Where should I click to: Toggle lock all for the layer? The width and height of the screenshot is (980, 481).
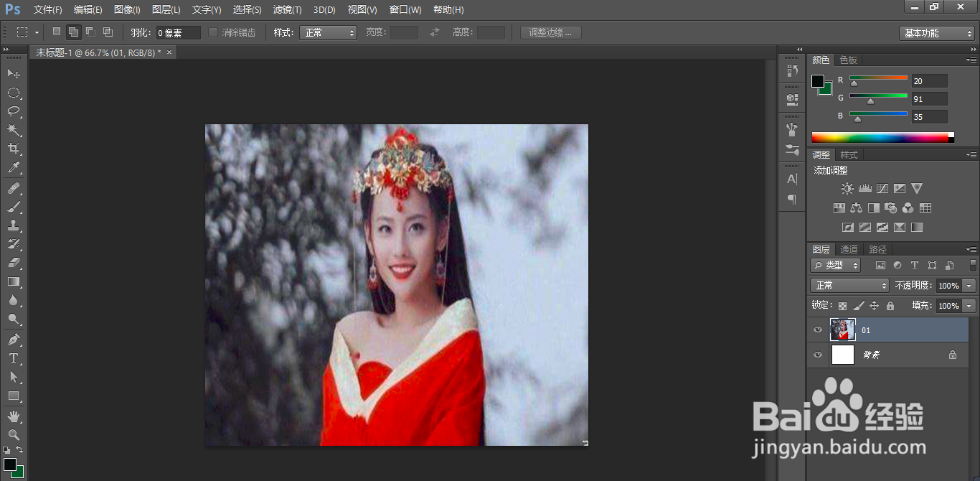coord(890,306)
